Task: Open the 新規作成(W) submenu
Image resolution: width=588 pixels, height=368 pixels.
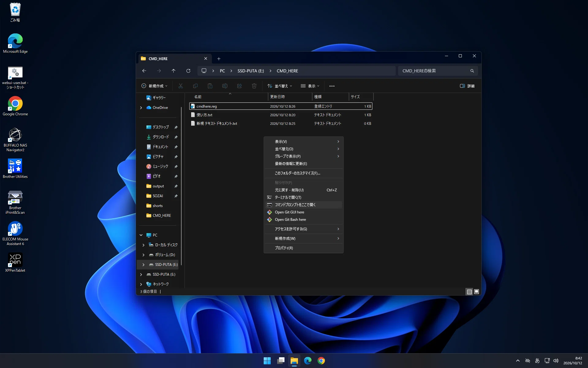Action: pos(303,239)
